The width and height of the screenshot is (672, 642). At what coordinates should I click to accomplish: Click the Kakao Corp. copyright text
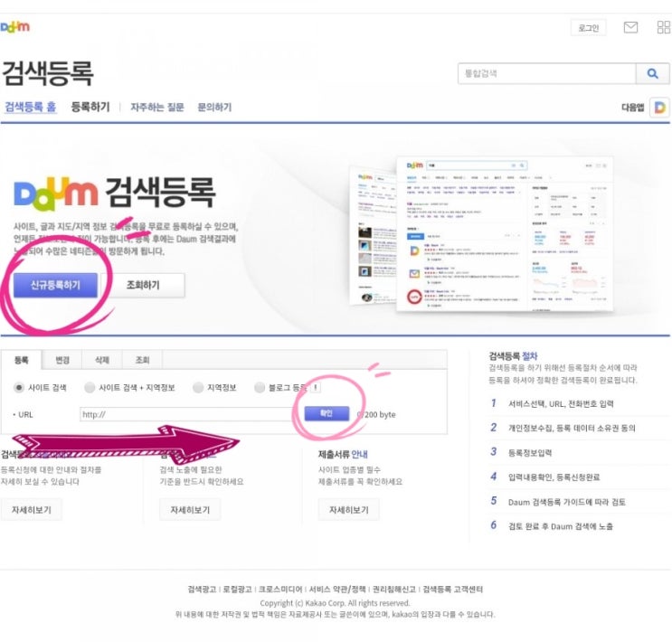pyautogui.click(x=335, y=603)
